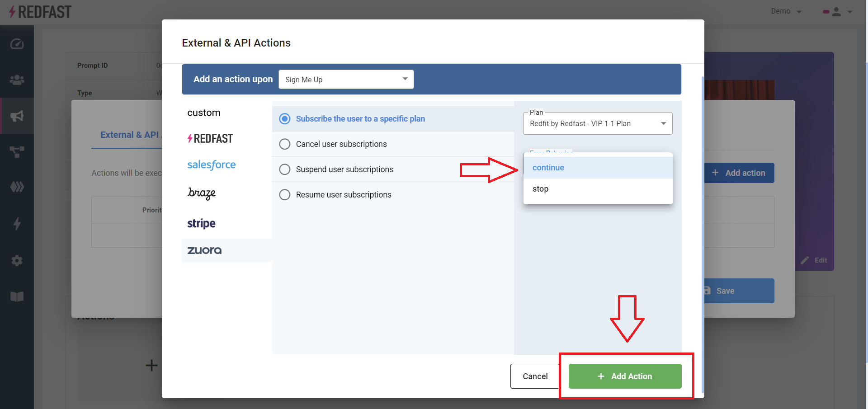Viewport: 868px width, 409px height.
Task: Select the Stripe integration
Action: (x=201, y=223)
